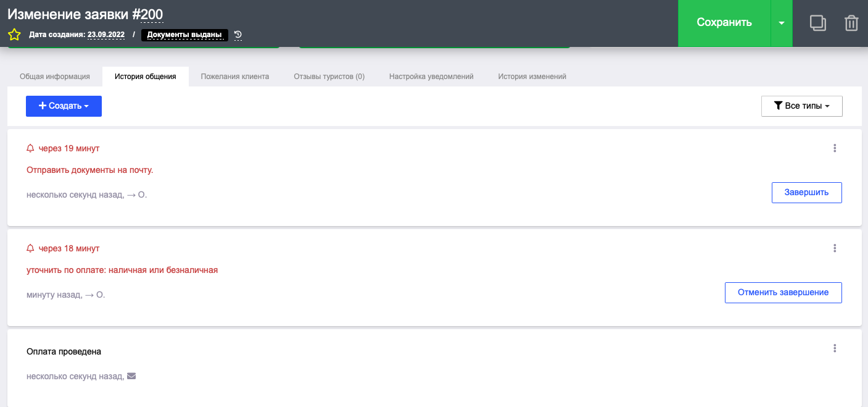Toggle the yellow favorite star icon
Viewport: 868px width, 407px height.
point(14,35)
